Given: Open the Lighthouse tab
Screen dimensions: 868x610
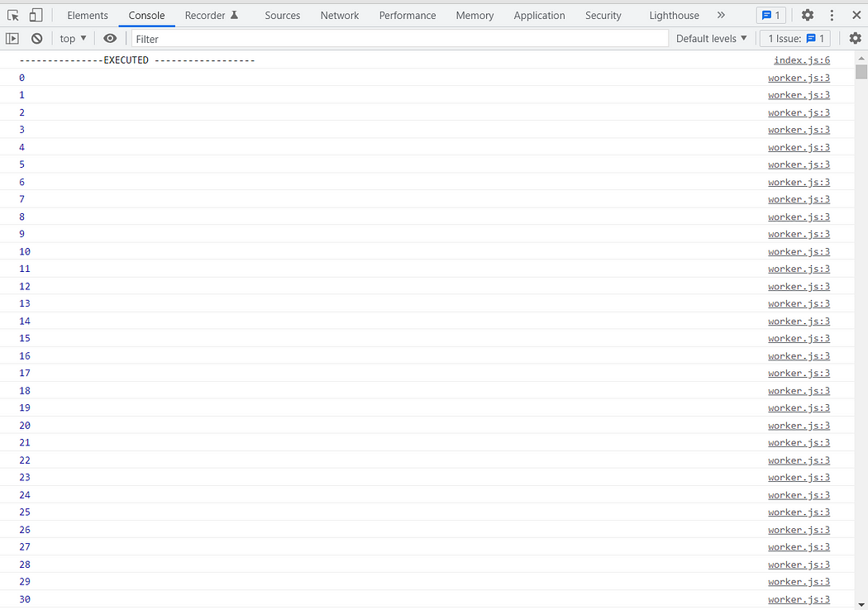Looking at the screenshot, I should pyautogui.click(x=674, y=16).
